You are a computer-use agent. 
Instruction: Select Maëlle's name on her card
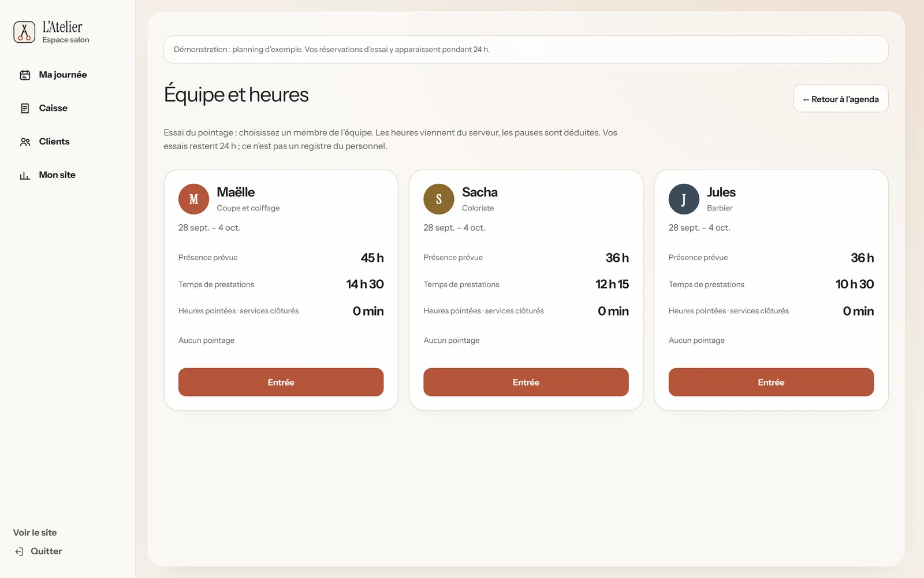pyautogui.click(x=236, y=192)
